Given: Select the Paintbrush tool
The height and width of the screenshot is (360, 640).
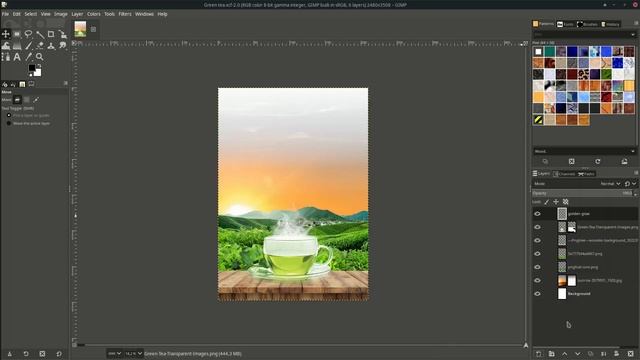Looking at the screenshot, I should coord(28,46).
